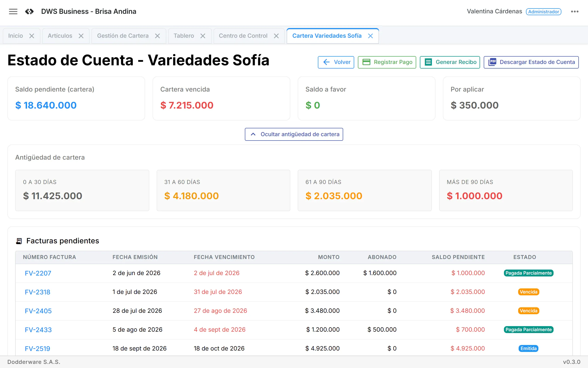Click the NÚMERO FACTURA column header

[49, 257]
